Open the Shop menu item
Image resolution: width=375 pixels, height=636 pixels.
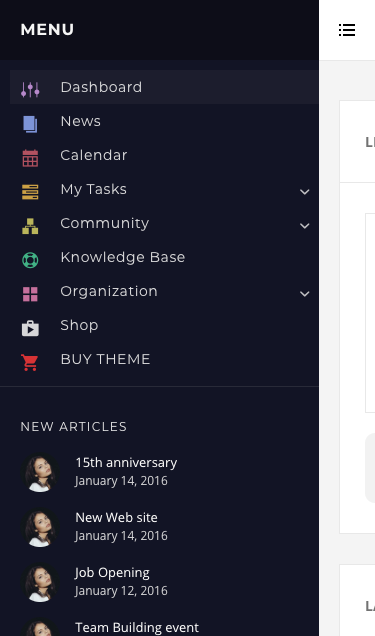pyautogui.click(x=164, y=325)
